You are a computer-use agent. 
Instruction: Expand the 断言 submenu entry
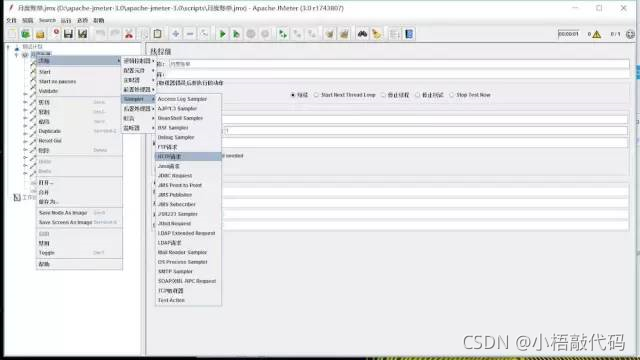139,118
